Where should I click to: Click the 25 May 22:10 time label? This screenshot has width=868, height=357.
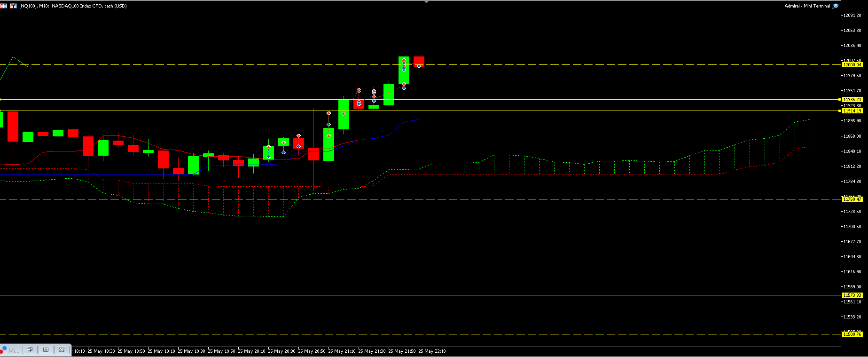coord(432,351)
